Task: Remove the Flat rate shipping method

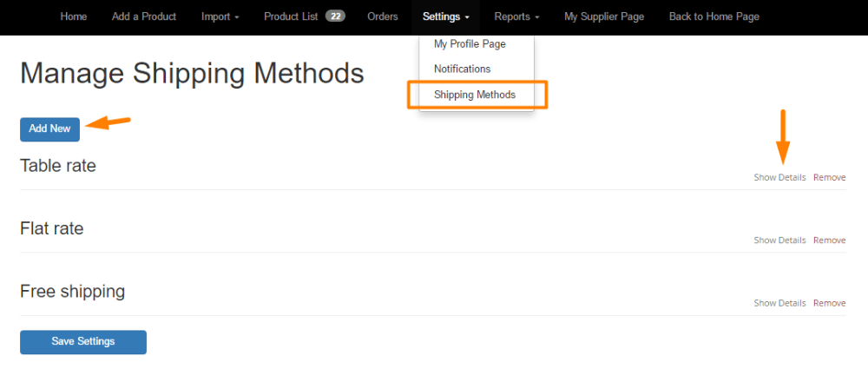Action: click(829, 241)
